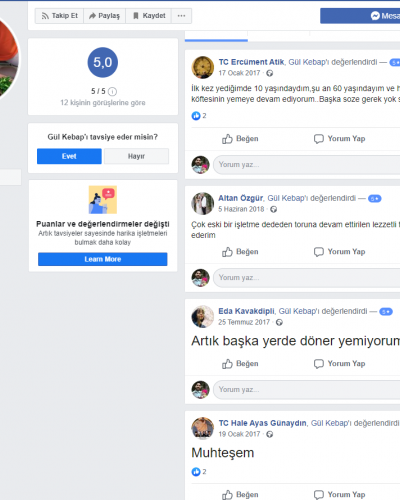400x500 pixels.
Task: Click the globe icon on 5 Haziran 2018 post
Action: click(274, 209)
